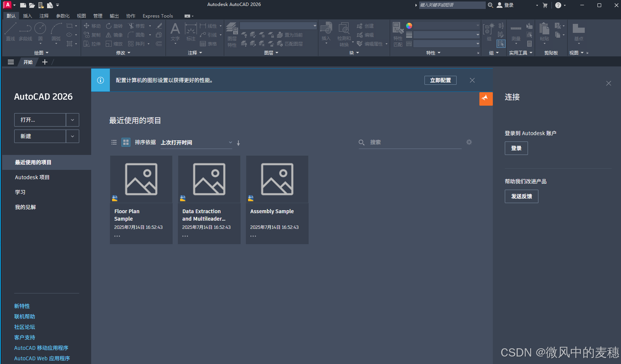Open the AutoCAD application menu logo

(x=7, y=5)
